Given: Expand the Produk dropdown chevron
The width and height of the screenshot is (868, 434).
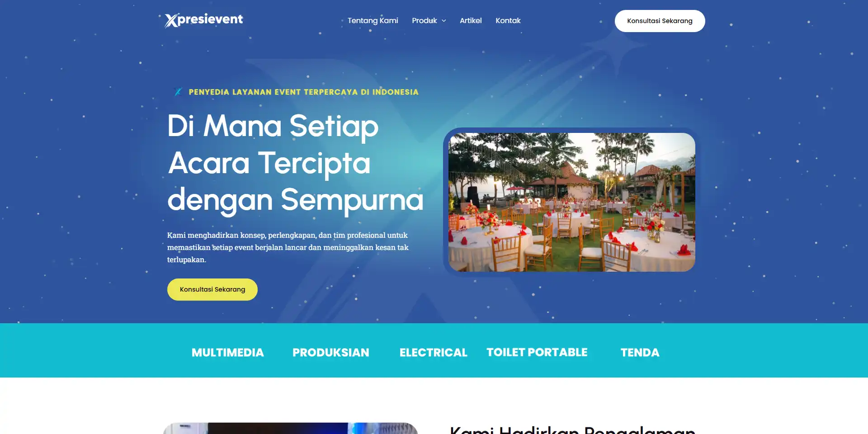Looking at the screenshot, I should (x=444, y=21).
